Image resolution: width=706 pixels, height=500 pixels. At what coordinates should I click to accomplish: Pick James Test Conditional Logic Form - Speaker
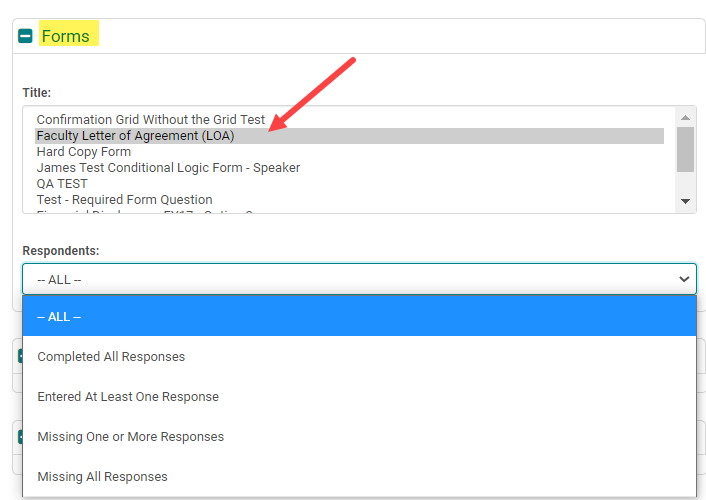pos(168,168)
